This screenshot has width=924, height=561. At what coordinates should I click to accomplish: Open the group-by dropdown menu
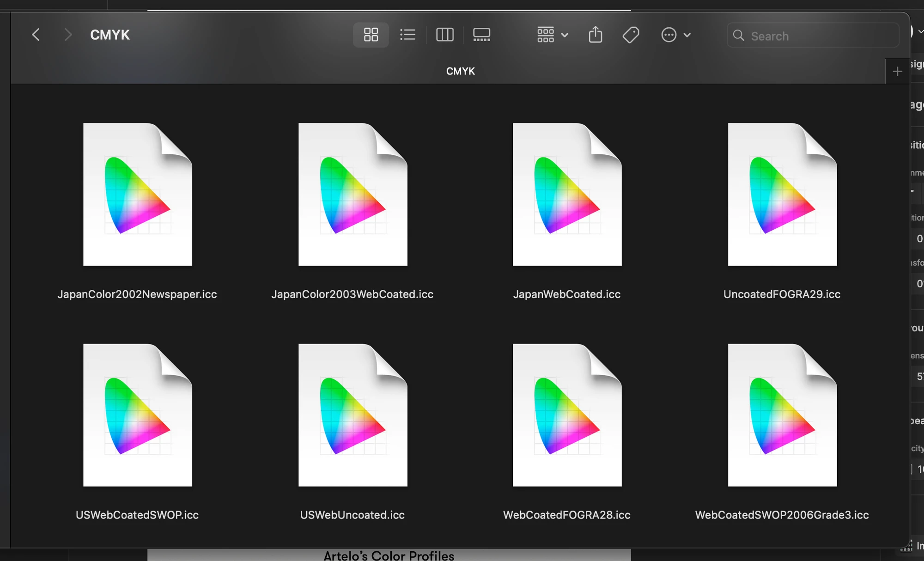click(x=552, y=35)
